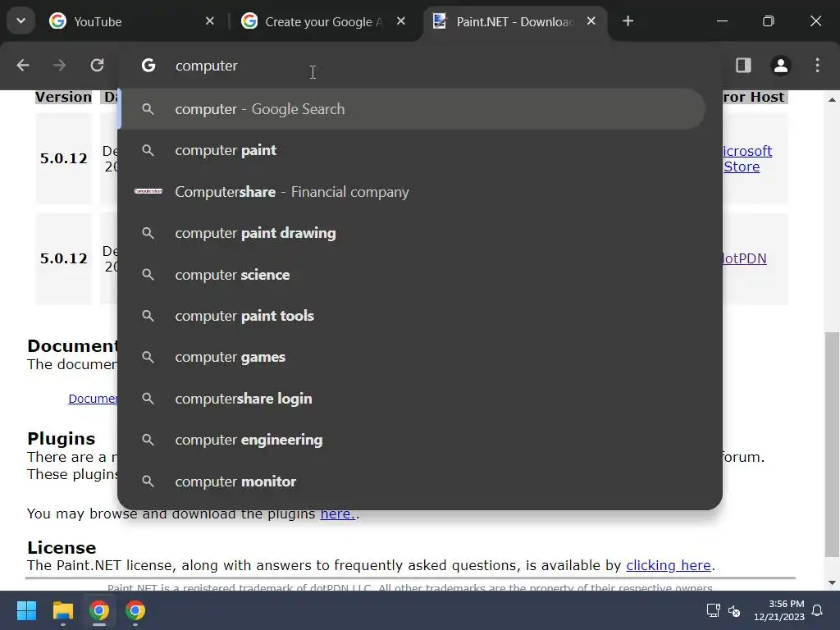
Task: Select the 'computer engineering' suggestion
Action: tap(413, 440)
